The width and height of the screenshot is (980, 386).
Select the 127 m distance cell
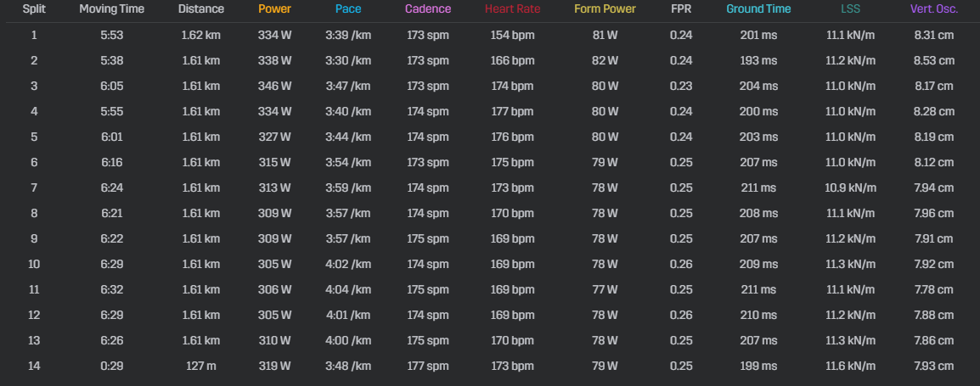(200, 366)
